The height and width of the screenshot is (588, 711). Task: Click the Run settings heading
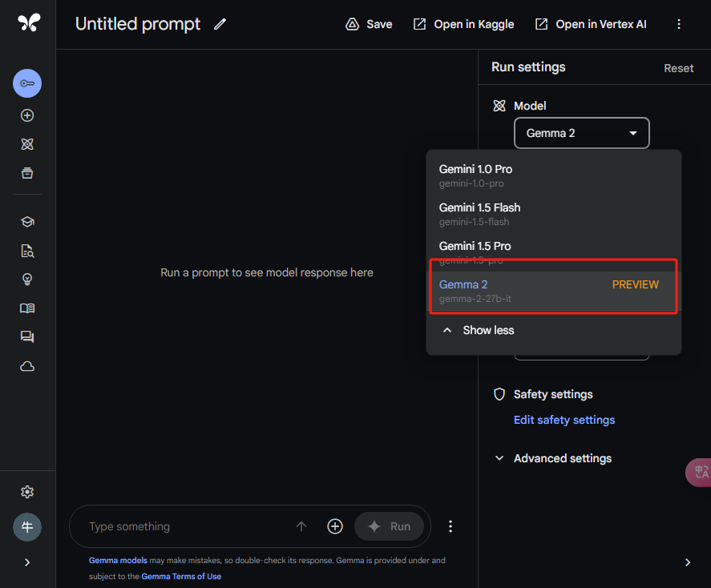pos(528,67)
